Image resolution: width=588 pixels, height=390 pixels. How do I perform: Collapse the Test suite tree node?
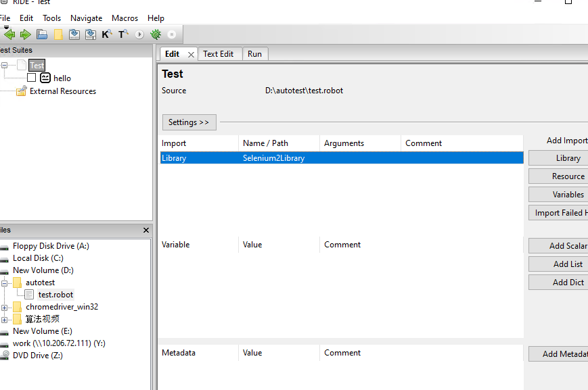coord(5,65)
